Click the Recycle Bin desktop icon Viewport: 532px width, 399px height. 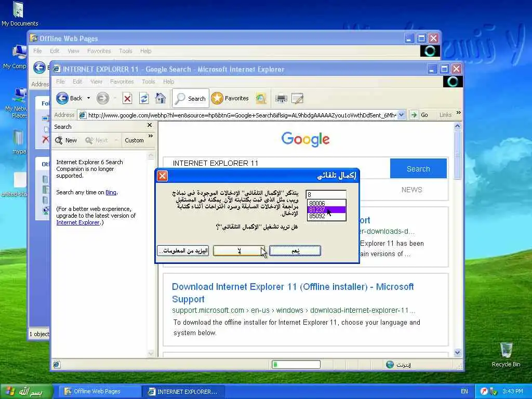pyautogui.click(x=506, y=354)
